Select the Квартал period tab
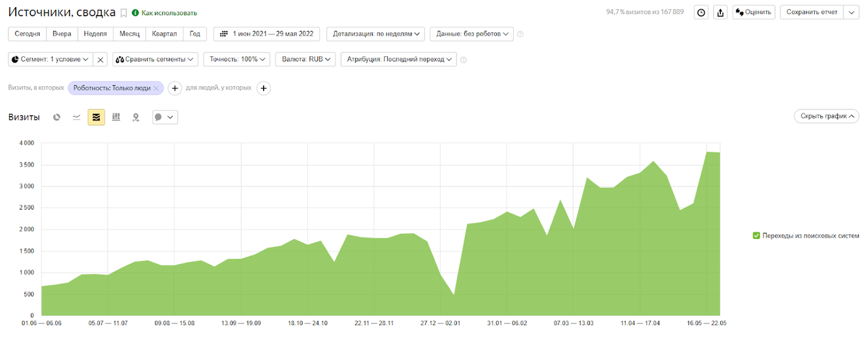Image resolution: width=868 pixels, height=342 pixels. [x=164, y=34]
